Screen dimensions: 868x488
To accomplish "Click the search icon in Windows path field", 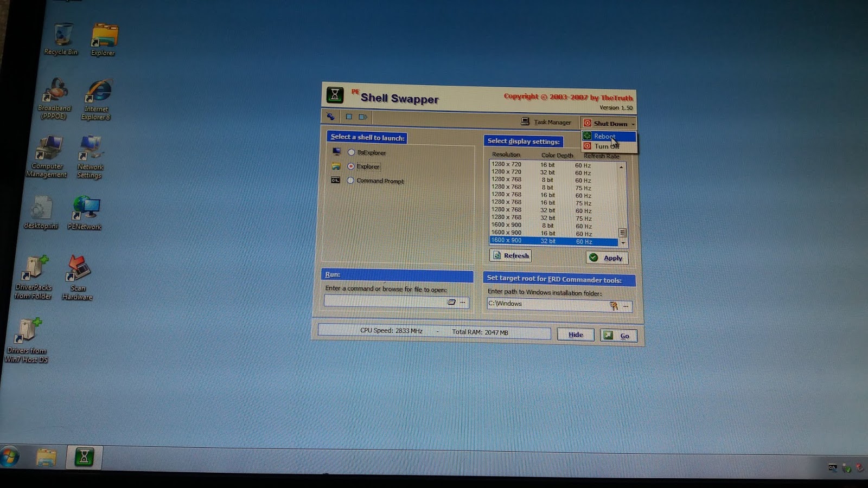I will (614, 306).
